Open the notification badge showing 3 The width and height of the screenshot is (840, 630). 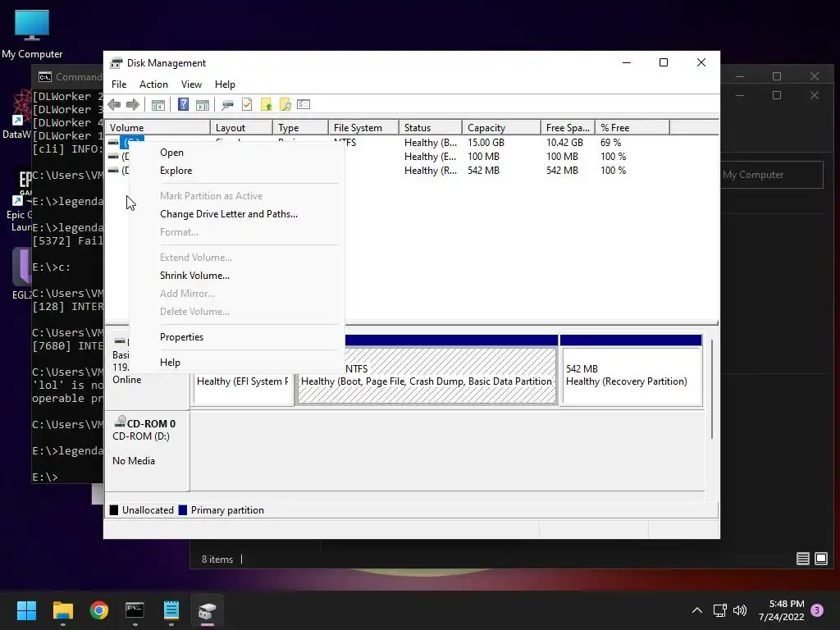click(817, 610)
